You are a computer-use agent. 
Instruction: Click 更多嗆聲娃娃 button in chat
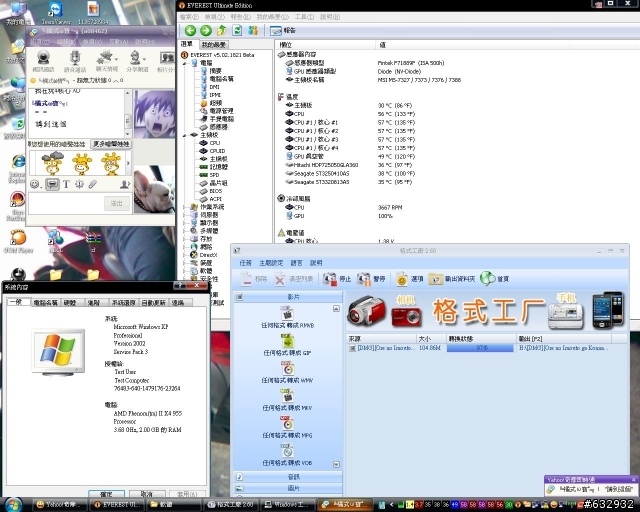(111, 144)
